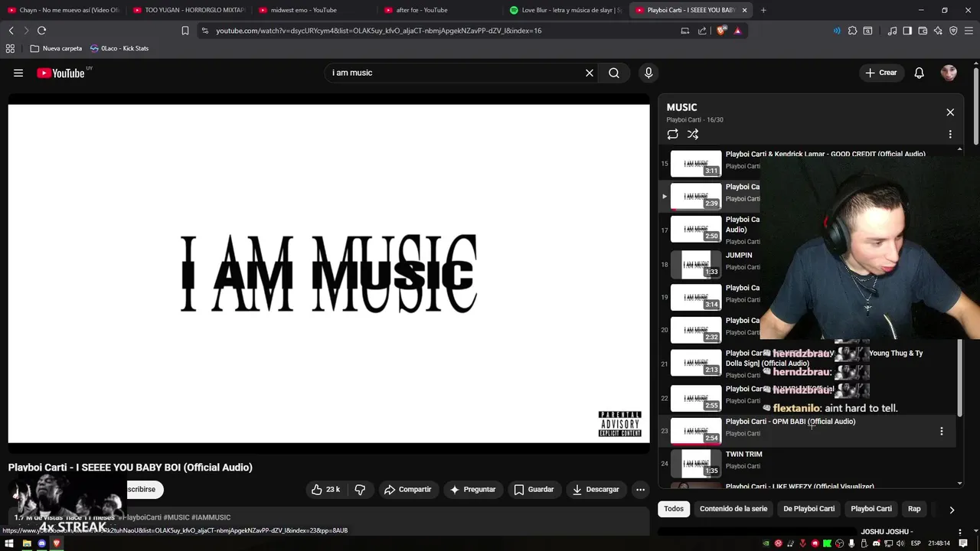Image resolution: width=980 pixels, height=551 pixels.
Task: Reload the current page
Action: 41,31
